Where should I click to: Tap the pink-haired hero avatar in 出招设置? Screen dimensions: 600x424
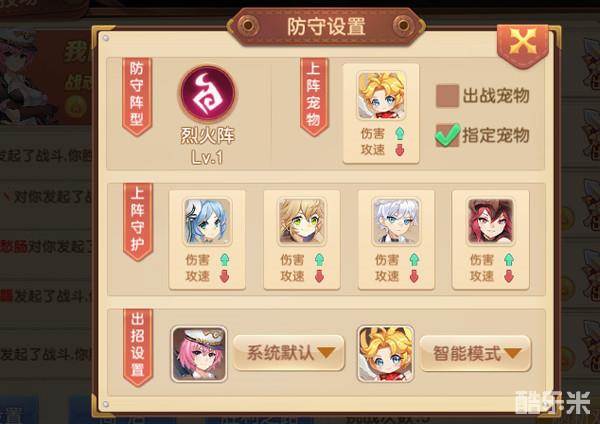click(199, 354)
